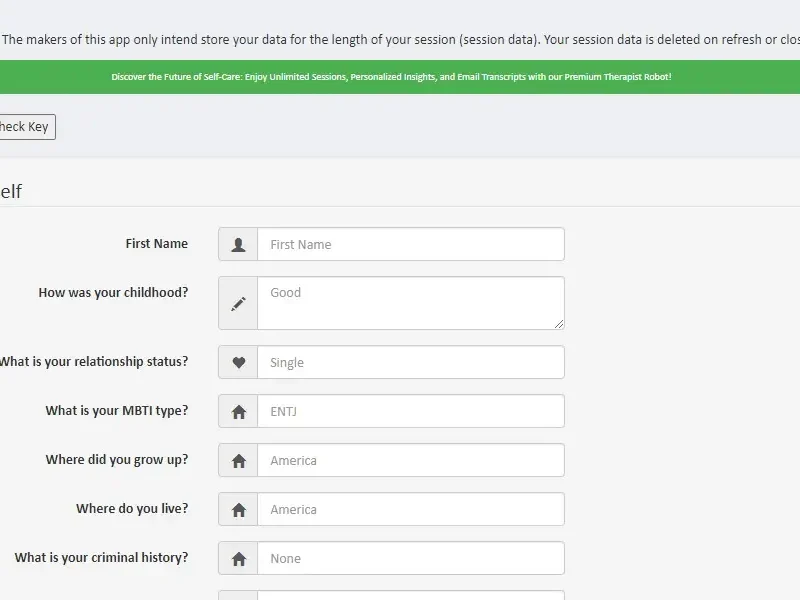This screenshot has height=600, width=800.
Task: Click the childhood textarea resize handle
Action: click(559, 323)
